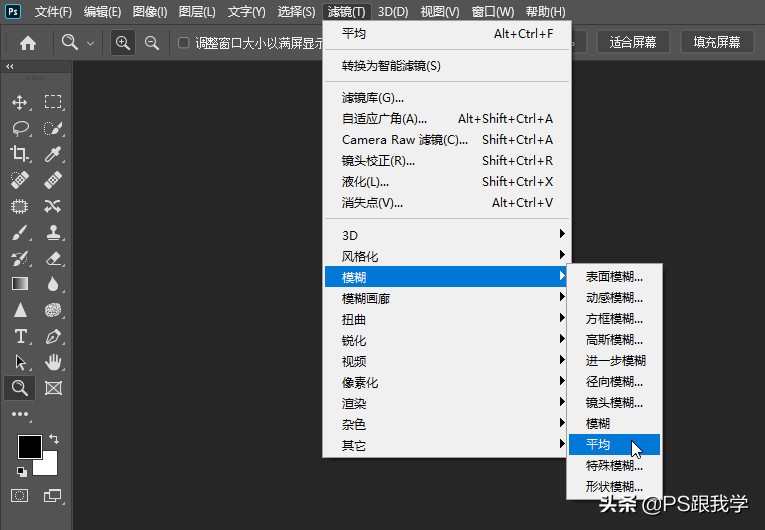Select the Brush tool
Viewport: 765px width, 530px height.
pyautogui.click(x=20, y=233)
